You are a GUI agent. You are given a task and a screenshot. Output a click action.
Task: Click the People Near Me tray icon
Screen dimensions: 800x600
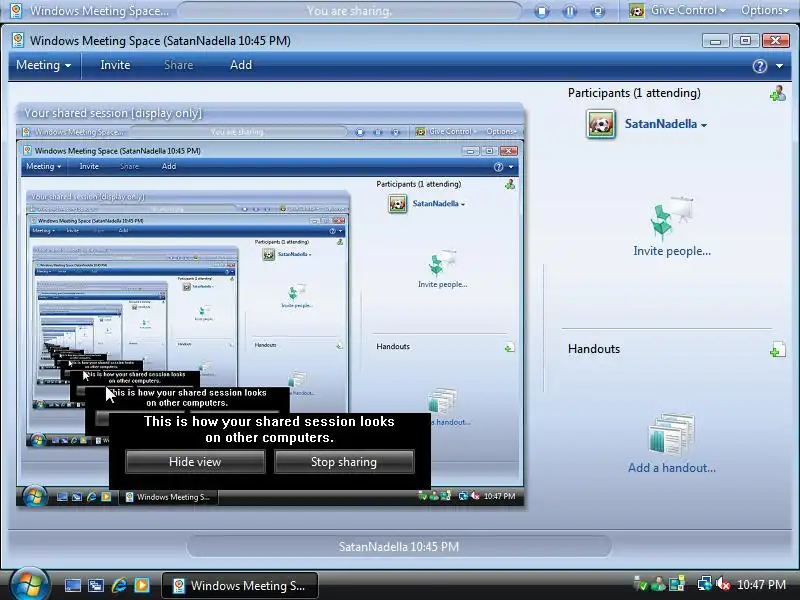click(658, 584)
